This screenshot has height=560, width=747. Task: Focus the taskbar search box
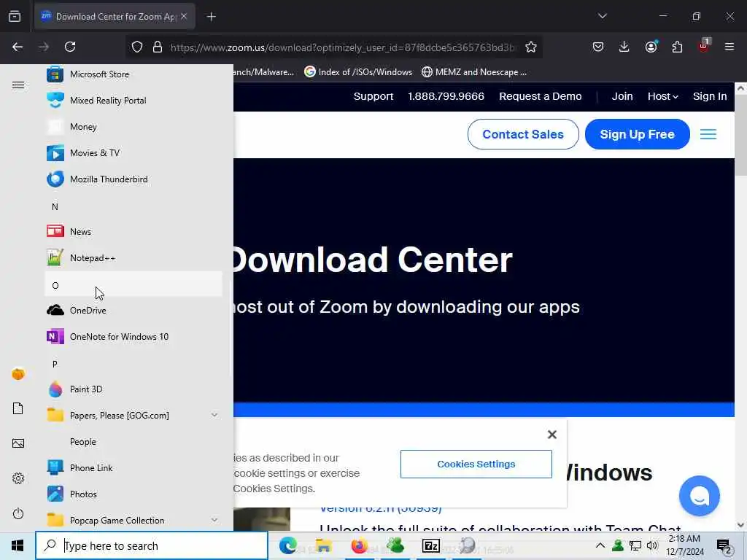[152, 545]
